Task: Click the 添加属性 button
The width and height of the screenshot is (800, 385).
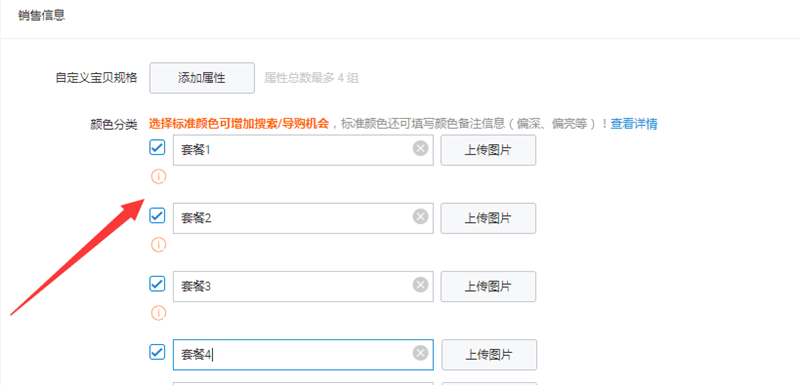Action: (x=202, y=78)
